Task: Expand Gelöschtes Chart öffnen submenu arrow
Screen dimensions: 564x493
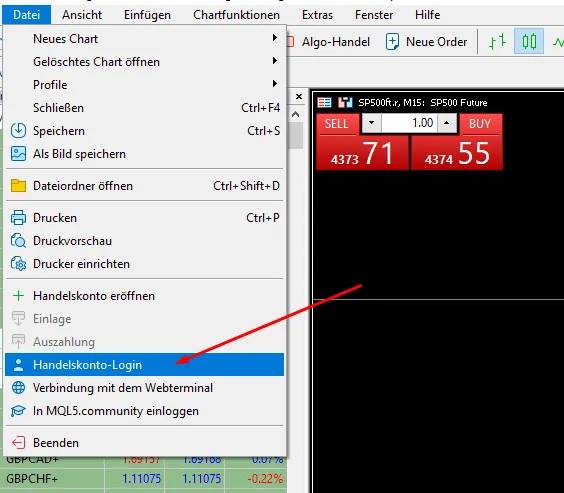Action: [x=275, y=61]
